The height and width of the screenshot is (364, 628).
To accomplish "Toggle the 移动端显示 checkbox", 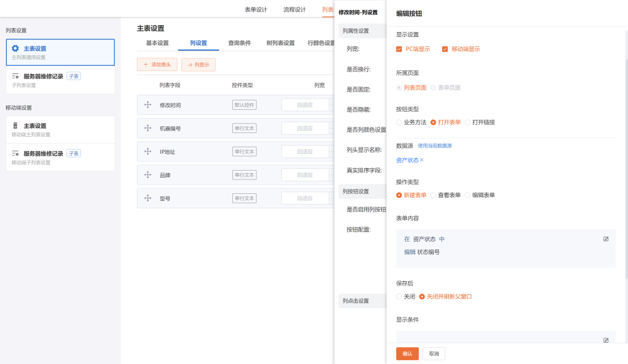I will click(445, 49).
